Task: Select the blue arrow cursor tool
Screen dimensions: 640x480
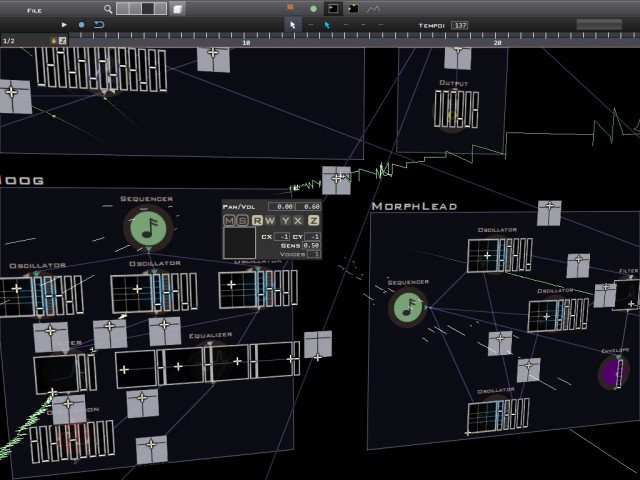Action: (x=327, y=24)
